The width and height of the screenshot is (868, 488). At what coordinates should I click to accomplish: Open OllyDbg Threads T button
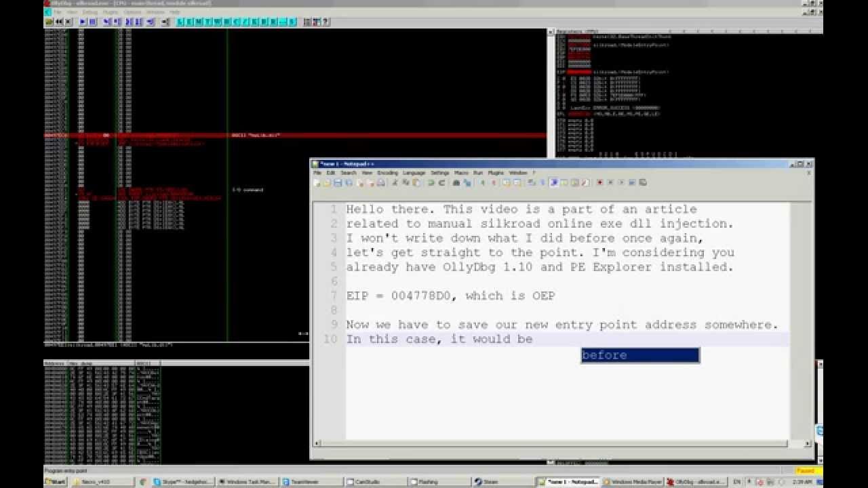click(207, 22)
